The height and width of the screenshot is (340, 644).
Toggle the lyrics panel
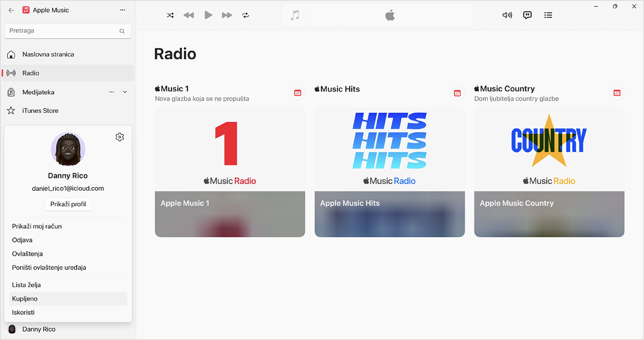point(527,15)
